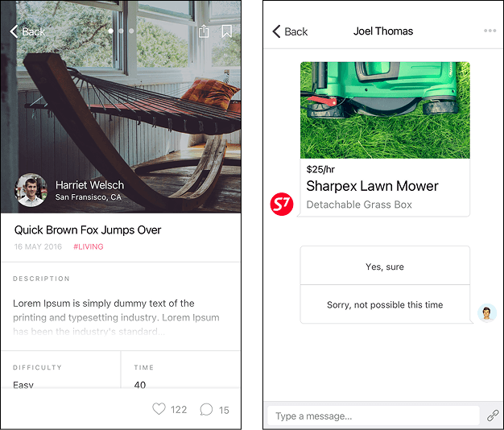Click the attachment link icon beside message field
Viewport: 504px width, 430px height.
click(x=493, y=416)
